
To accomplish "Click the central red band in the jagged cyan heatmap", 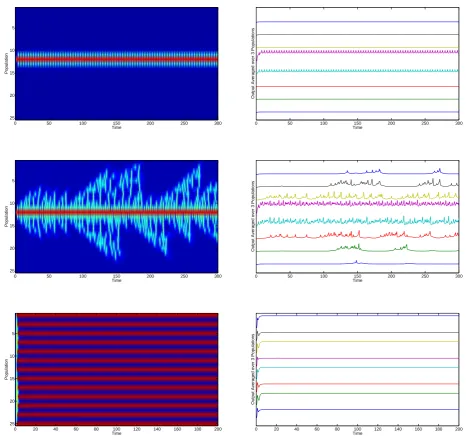I will [117, 212].
